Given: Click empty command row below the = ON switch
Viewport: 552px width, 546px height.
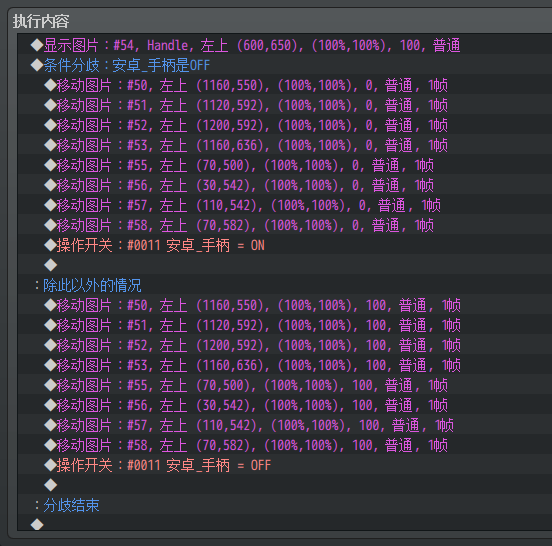Looking at the screenshot, I should click(x=284, y=265).
